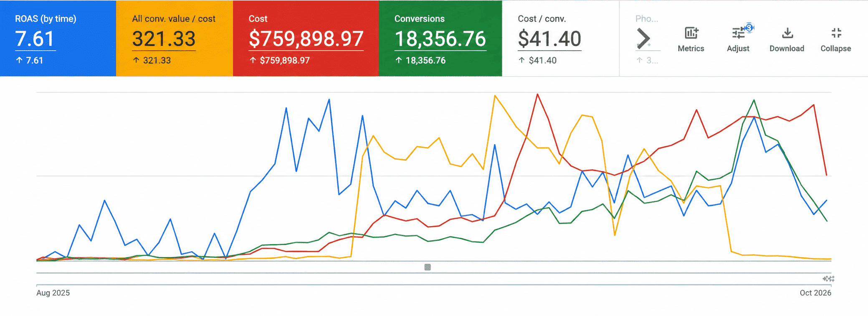This screenshot has width=868, height=316.
Task: Click the up arrow under ROAS 7.61
Action: point(19,61)
